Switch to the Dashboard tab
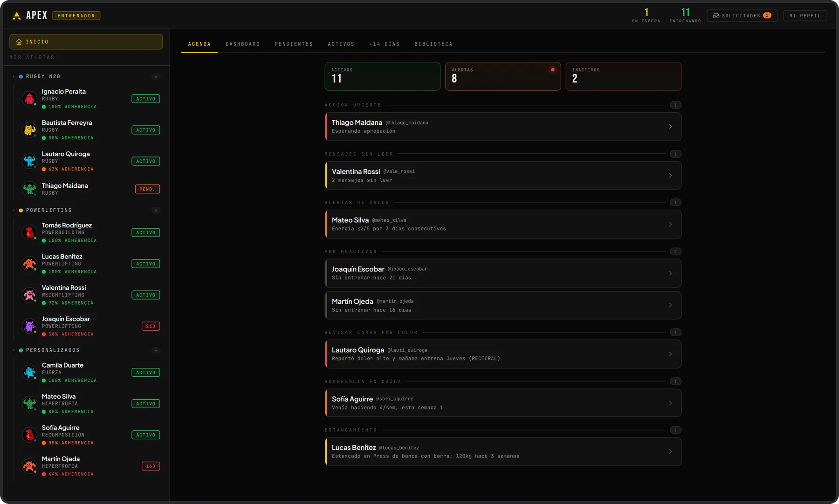This screenshot has width=839, height=504. coord(243,44)
